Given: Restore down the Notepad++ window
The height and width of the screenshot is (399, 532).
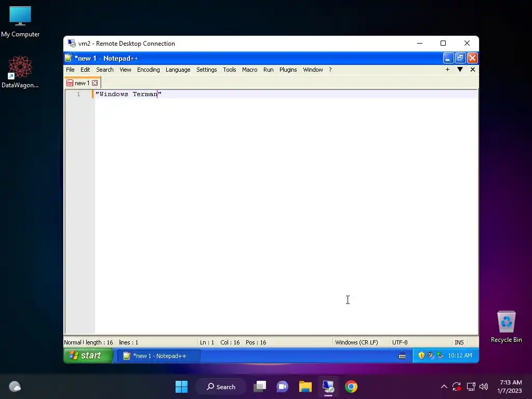Looking at the screenshot, I should (x=460, y=58).
